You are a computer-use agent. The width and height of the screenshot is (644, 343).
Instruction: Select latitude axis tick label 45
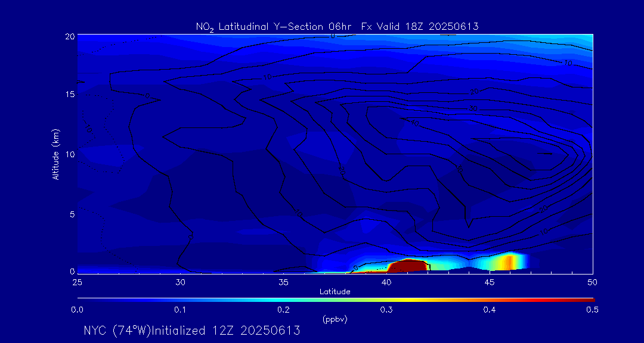490,282
